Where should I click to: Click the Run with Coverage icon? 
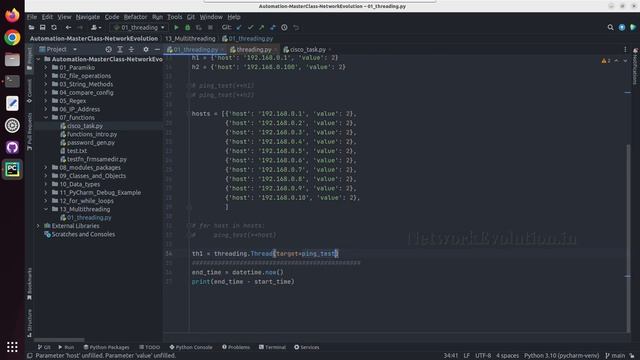[199, 27]
